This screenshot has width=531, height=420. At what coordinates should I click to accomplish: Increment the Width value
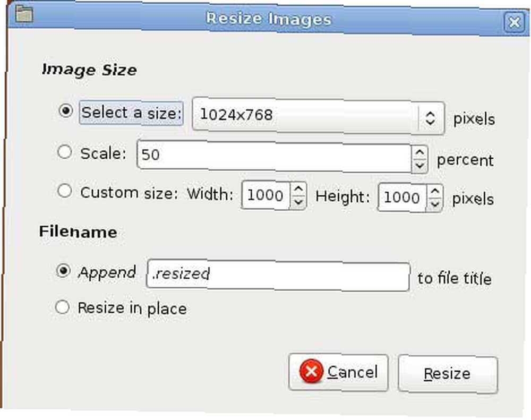click(x=298, y=188)
